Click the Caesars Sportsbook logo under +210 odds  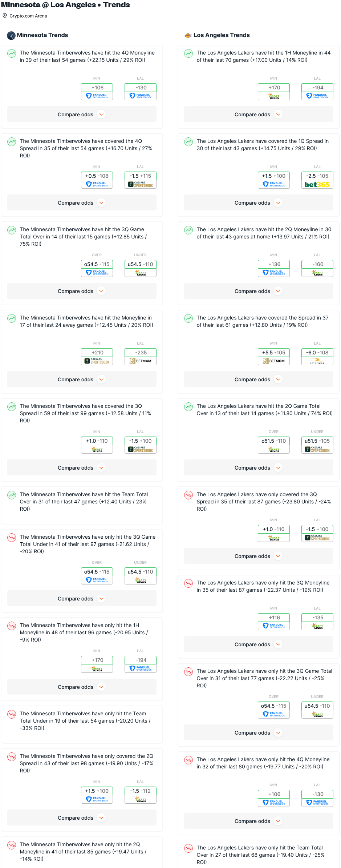click(97, 361)
